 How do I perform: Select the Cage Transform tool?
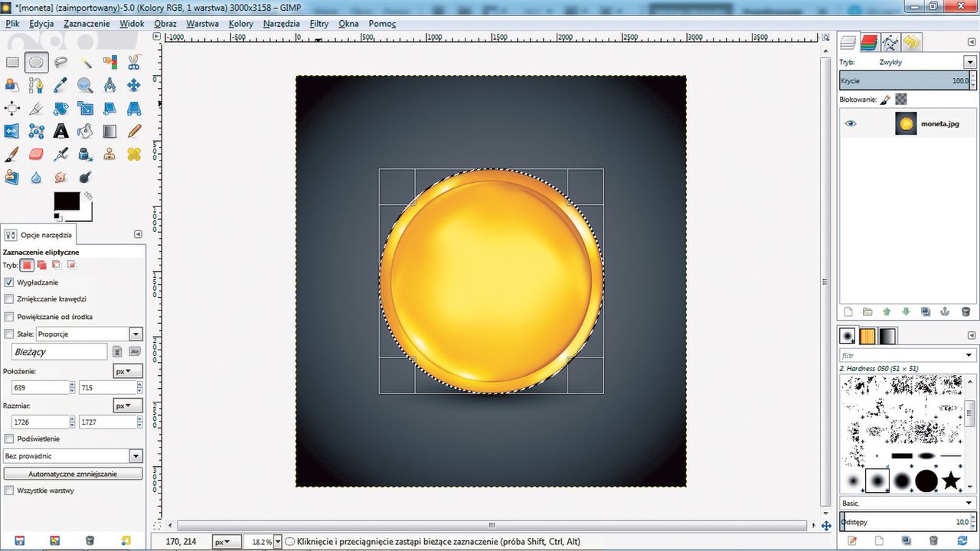36,131
